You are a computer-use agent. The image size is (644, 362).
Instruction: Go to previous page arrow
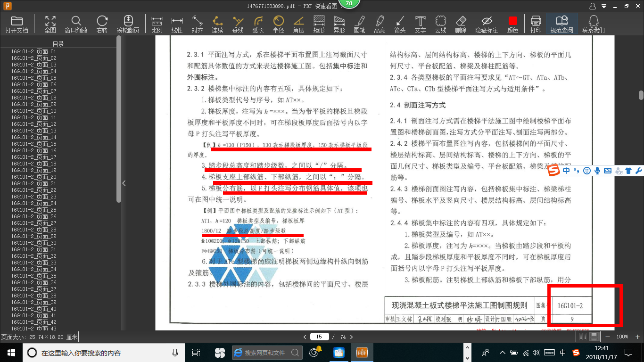click(x=305, y=337)
